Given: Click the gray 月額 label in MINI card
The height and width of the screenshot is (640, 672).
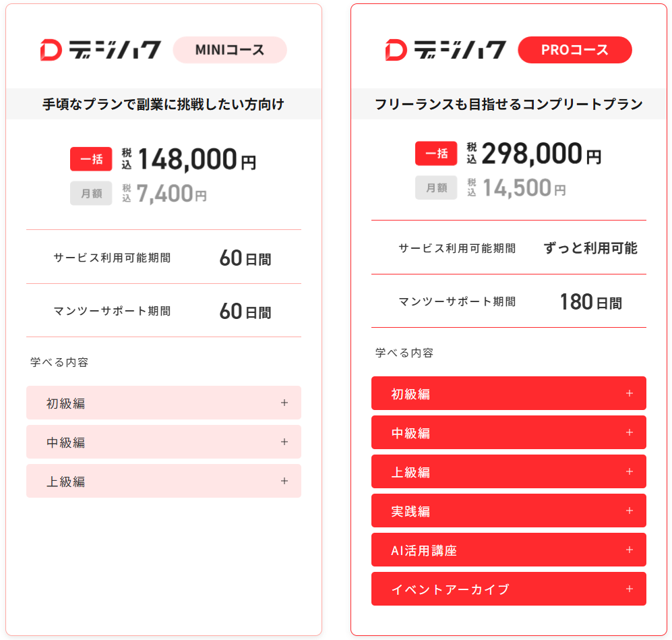Looking at the screenshot, I should 91,194.
